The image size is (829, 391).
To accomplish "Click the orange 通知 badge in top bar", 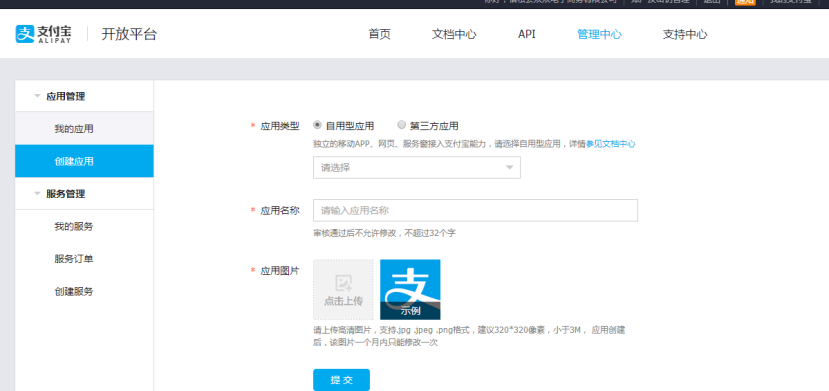I will (745, 2).
